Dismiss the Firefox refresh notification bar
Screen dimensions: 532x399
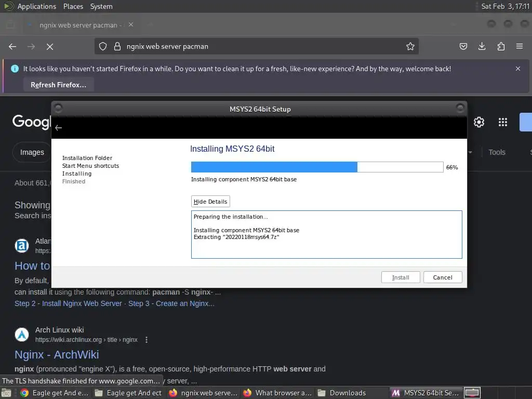[x=518, y=69]
